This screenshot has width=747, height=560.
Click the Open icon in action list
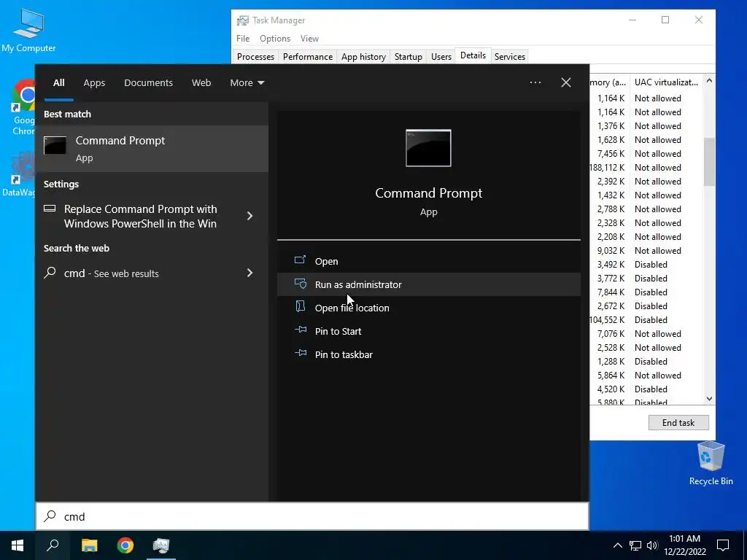pyautogui.click(x=300, y=260)
